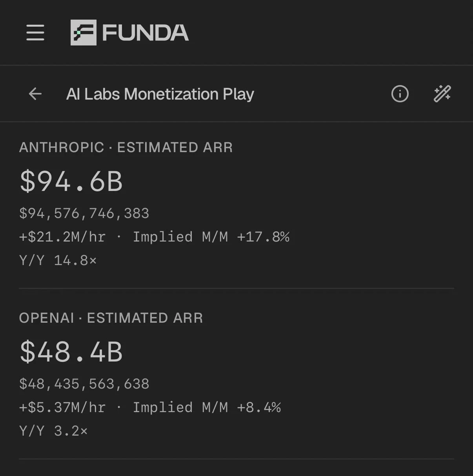The height and width of the screenshot is (476, 473).
Task: Go back with the left arrow
Action: coord(35,94)
